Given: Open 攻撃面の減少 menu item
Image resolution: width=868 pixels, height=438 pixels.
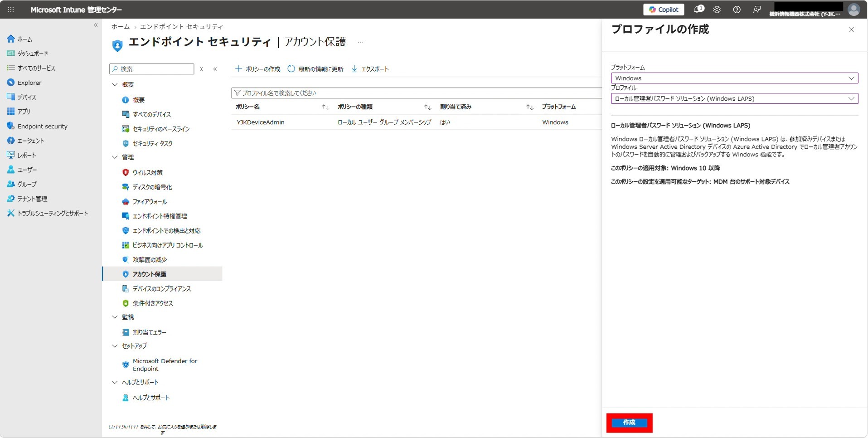Looking at the screenshot, I should coord(150,259).
